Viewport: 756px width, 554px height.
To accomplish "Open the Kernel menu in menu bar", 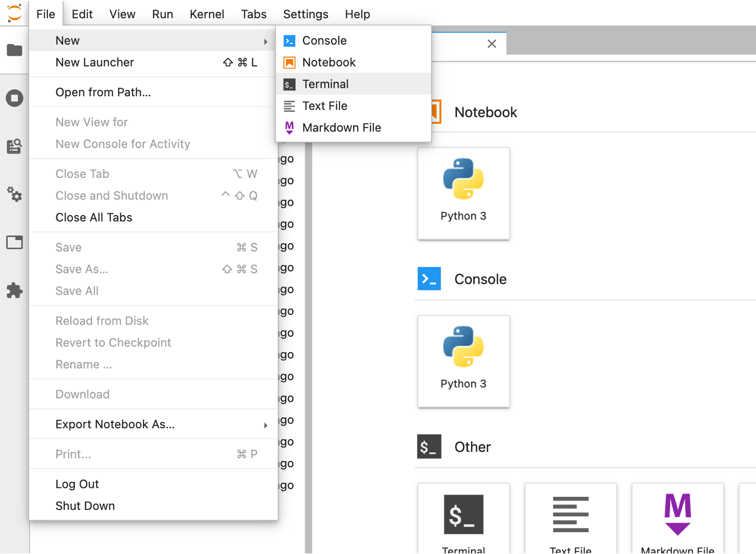I will coord(206,15).
